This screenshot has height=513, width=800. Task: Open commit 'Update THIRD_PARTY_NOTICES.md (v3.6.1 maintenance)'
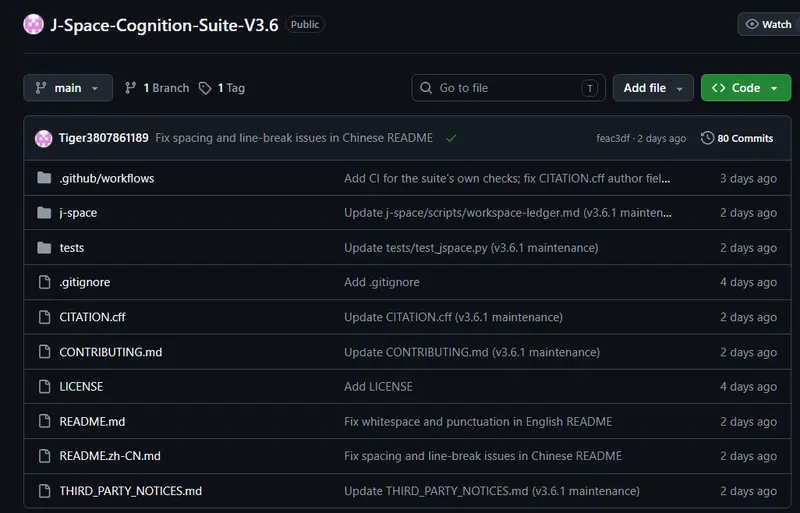point(492,491)
